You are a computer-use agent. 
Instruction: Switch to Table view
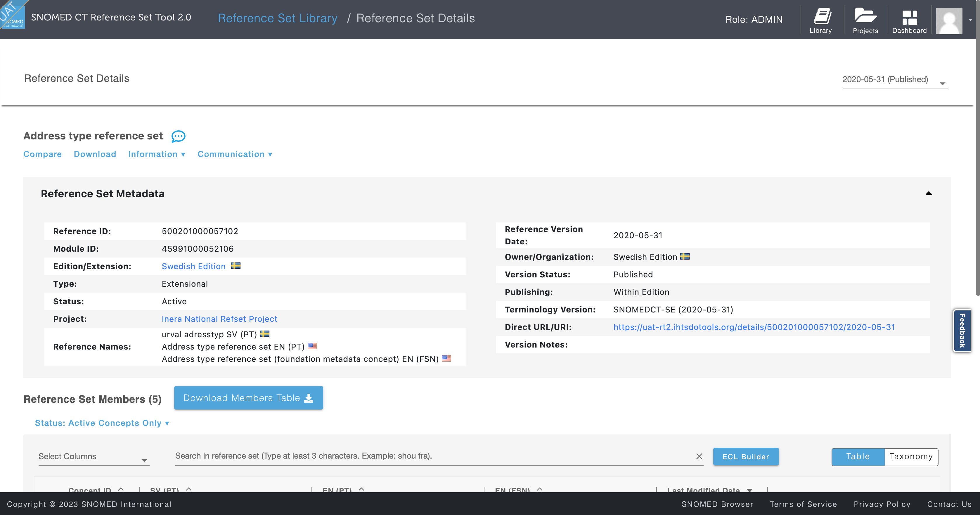tap(858, 456)
